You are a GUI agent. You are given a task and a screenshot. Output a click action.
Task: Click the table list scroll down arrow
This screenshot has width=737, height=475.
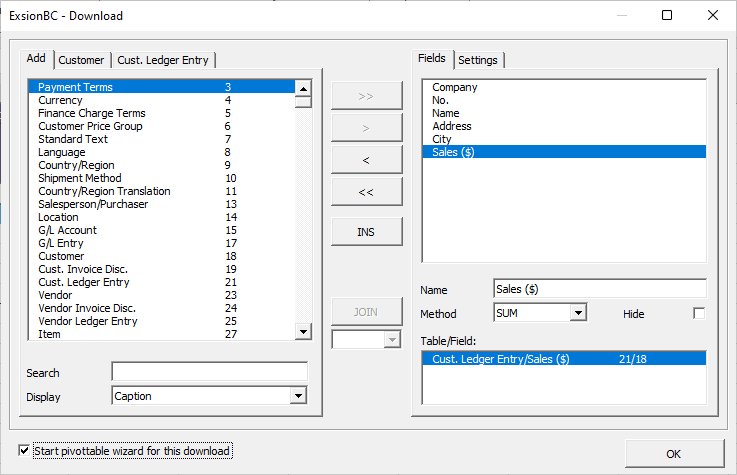pos(303,332)
